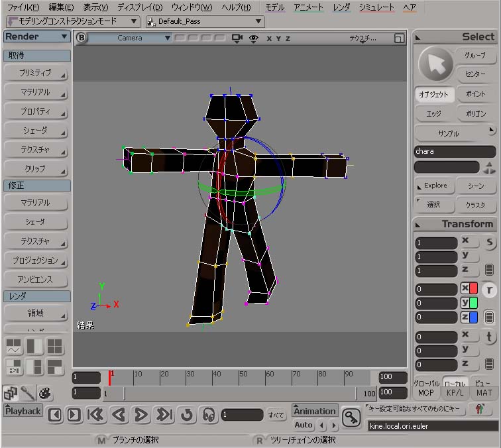Open the 編集(E) menu

(x=61, y=7)
